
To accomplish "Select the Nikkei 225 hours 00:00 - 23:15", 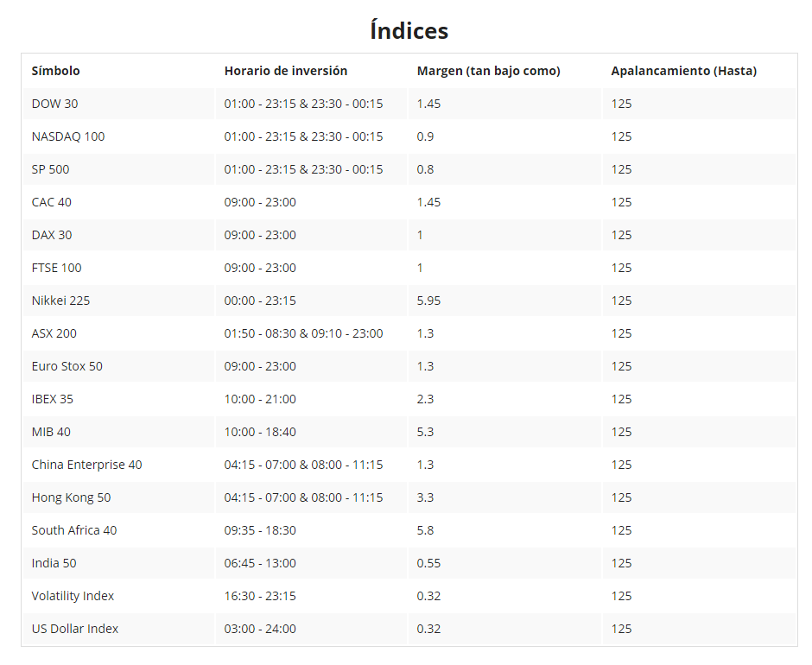I will coord(260,301).
